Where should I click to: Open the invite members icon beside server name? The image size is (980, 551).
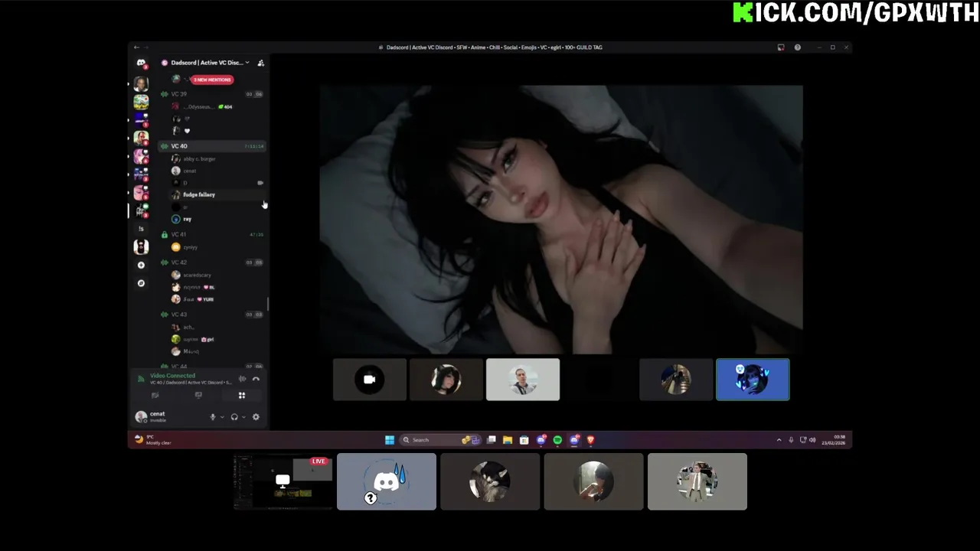click(x=260, y=63)
